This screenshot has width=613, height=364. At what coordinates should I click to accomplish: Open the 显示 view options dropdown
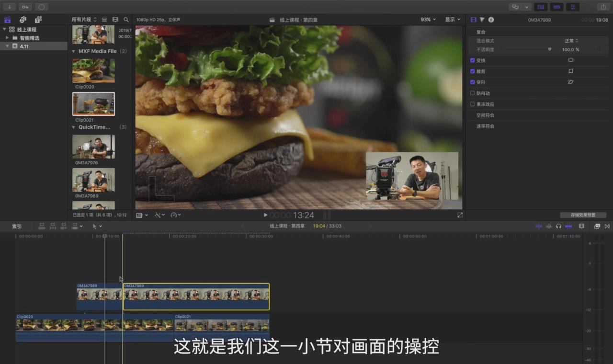pyautogui.click(x=453, y=20)
